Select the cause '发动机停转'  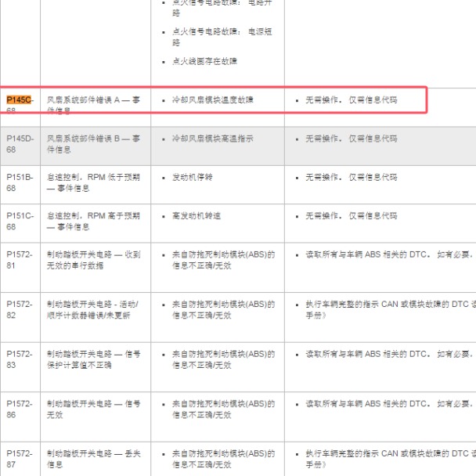192,177
